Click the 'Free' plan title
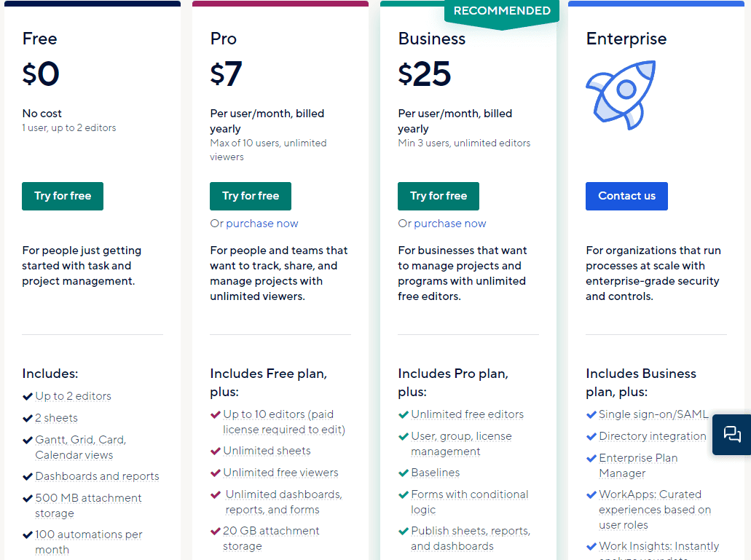This screenshot has height=560, width=751. pyautogui.click(x=40, y=39)
